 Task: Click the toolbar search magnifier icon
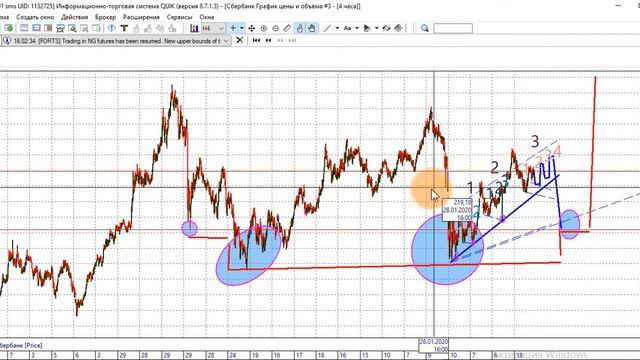pos(424,28)
